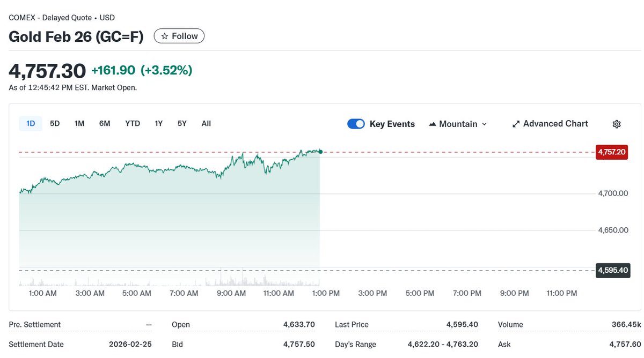The width and height of the screenshot is (644, 358).
Task: Click the 4,757.20 current price marker
Action: point(612,152)
